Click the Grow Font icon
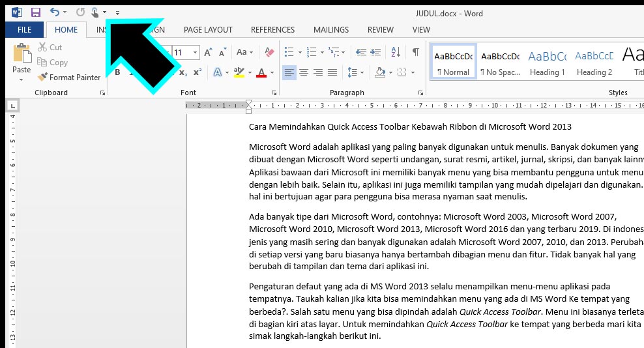This screenshot has height=348, width=644. [208, 52]
